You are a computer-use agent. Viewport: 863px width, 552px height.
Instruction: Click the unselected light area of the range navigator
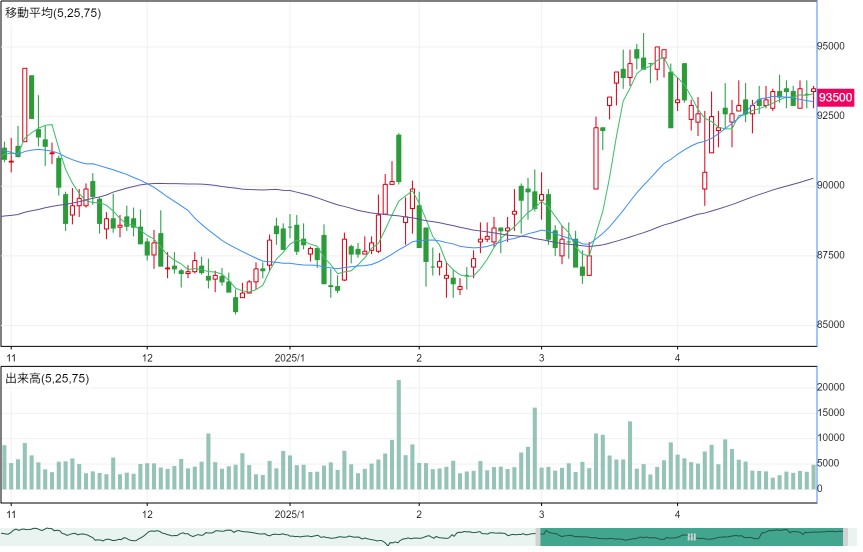coord(268,537)
